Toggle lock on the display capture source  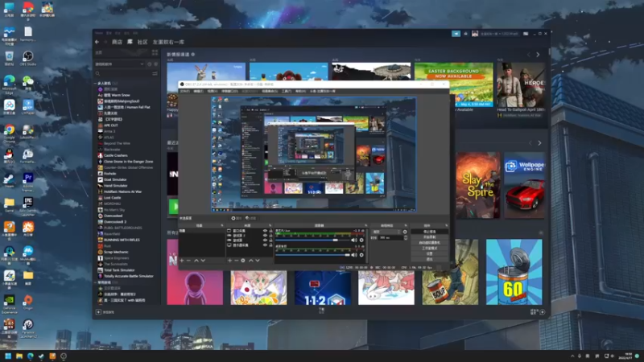(270, 245)
